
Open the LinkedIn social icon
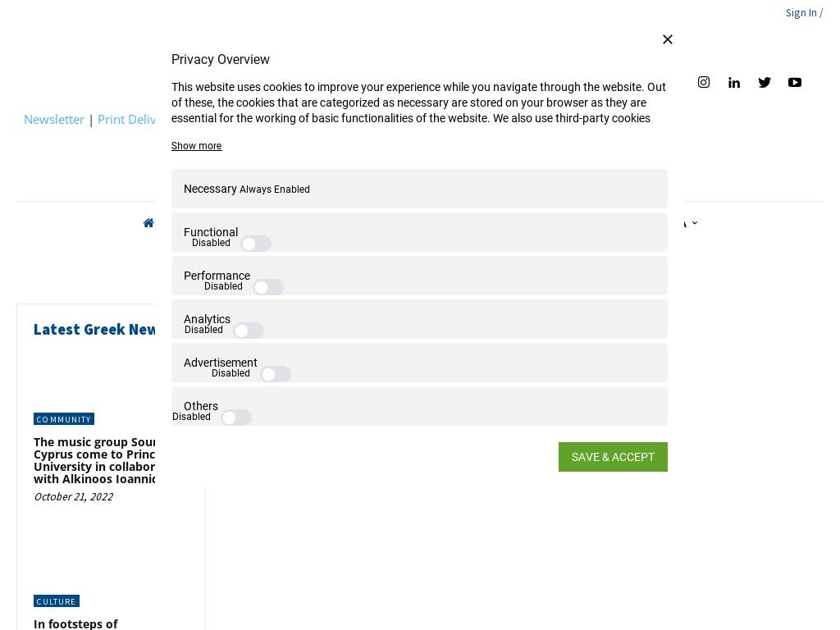[x=734, y=82]
